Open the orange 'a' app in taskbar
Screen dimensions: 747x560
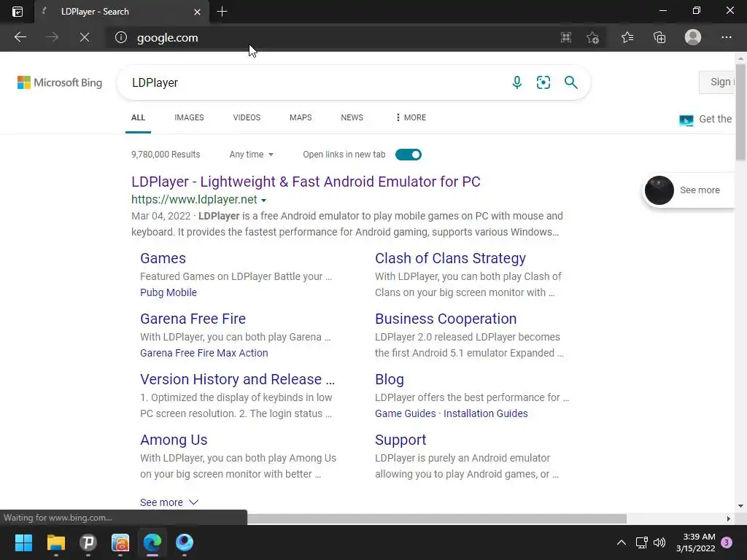pos(120,542)
